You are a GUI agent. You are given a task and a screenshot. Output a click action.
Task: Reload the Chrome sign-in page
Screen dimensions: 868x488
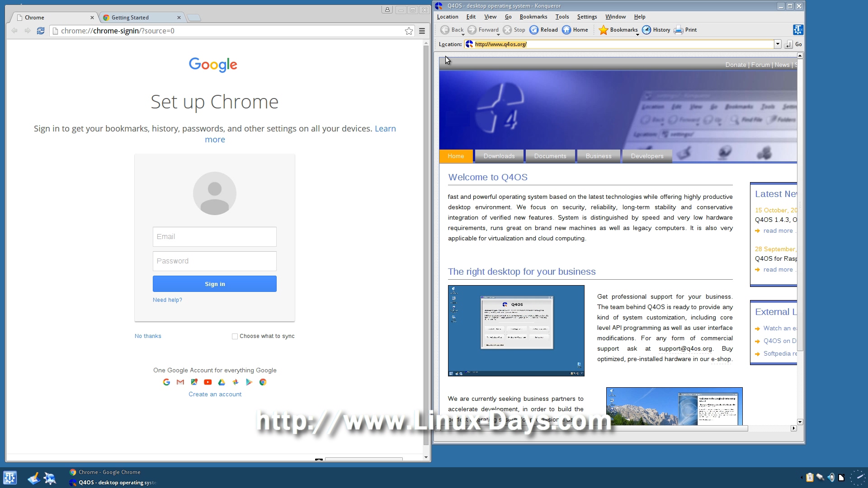pos(41,31)
